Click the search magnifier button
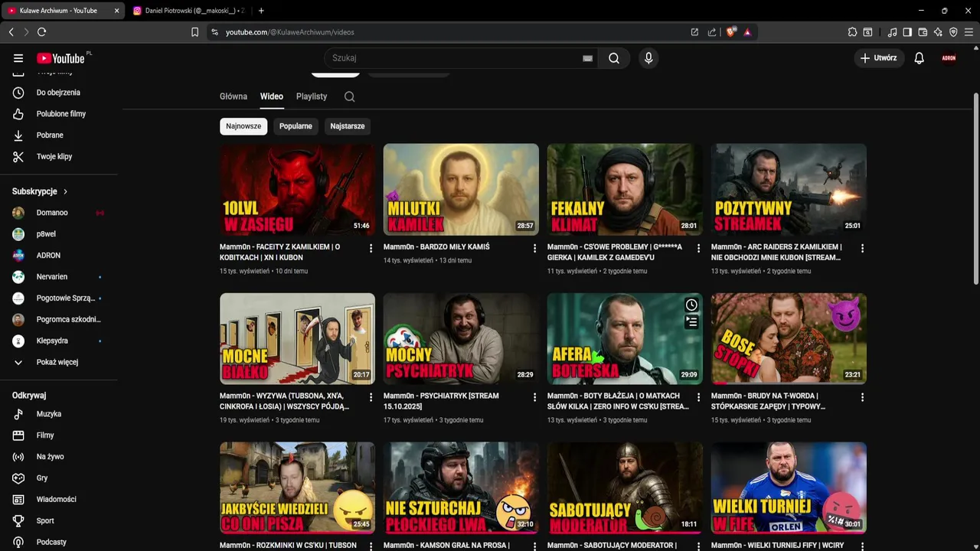 pyautogui.click(x=614, y=58)
